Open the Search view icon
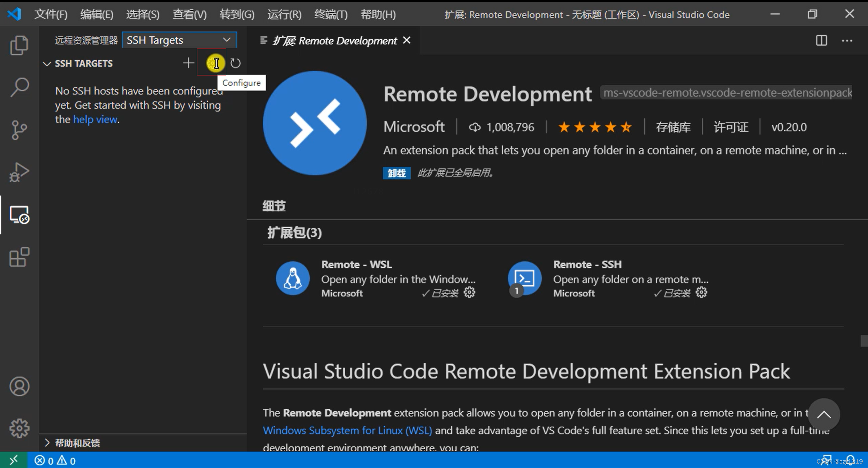This screenshot has width=868, height=468. click(x=19, y=87)
